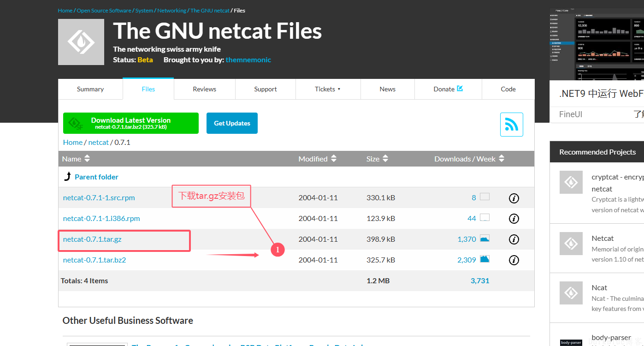Click The GNU netcat breadcrumb link
This screenshot has height=346, width=644.
click(x=210, y=10)
